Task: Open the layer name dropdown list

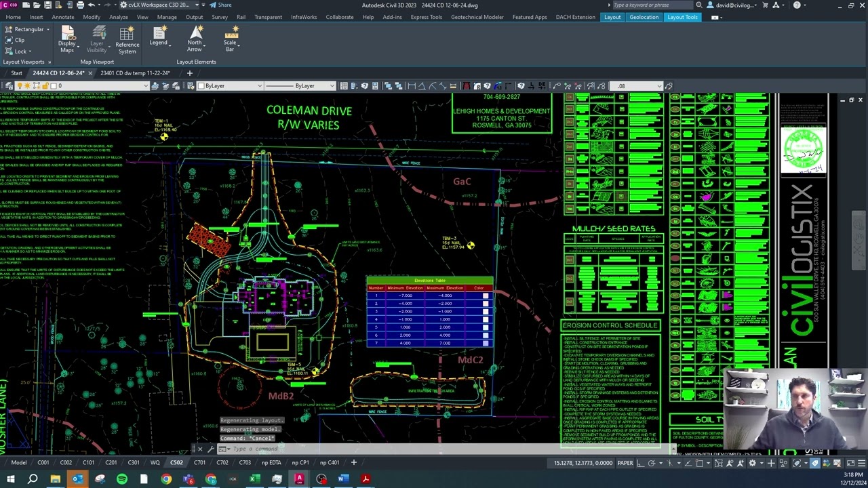Action: click(x=145, y=86)
